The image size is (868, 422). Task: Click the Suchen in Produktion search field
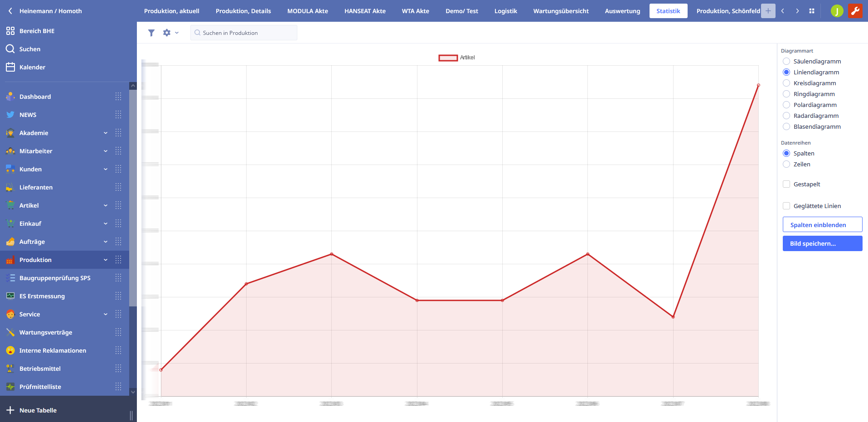pyautogui.click(x=244, y=33)
